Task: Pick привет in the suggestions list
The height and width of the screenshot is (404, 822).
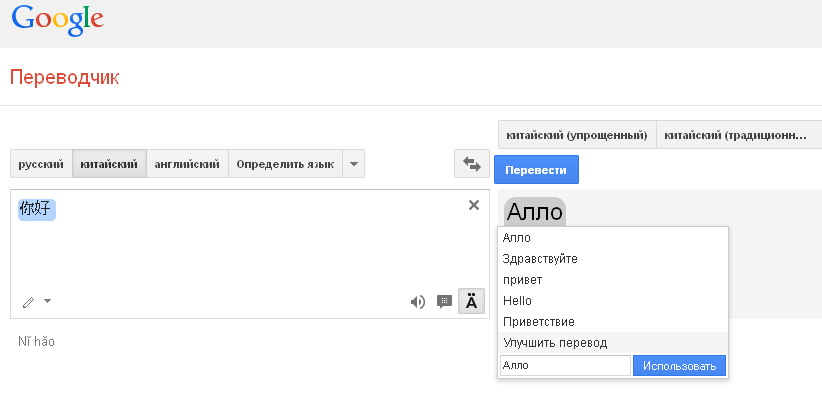Action: [524, 280]
